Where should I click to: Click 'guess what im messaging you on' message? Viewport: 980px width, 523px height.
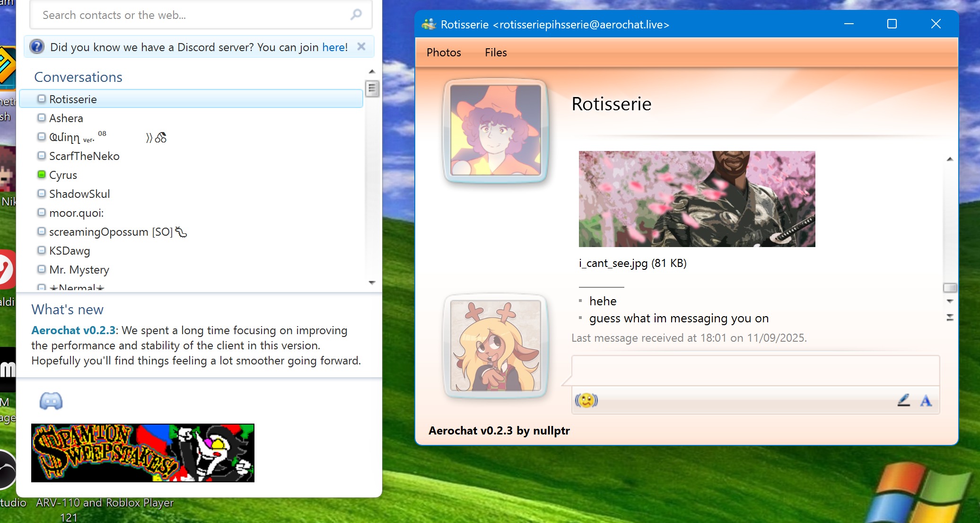(x=679, y=319)
